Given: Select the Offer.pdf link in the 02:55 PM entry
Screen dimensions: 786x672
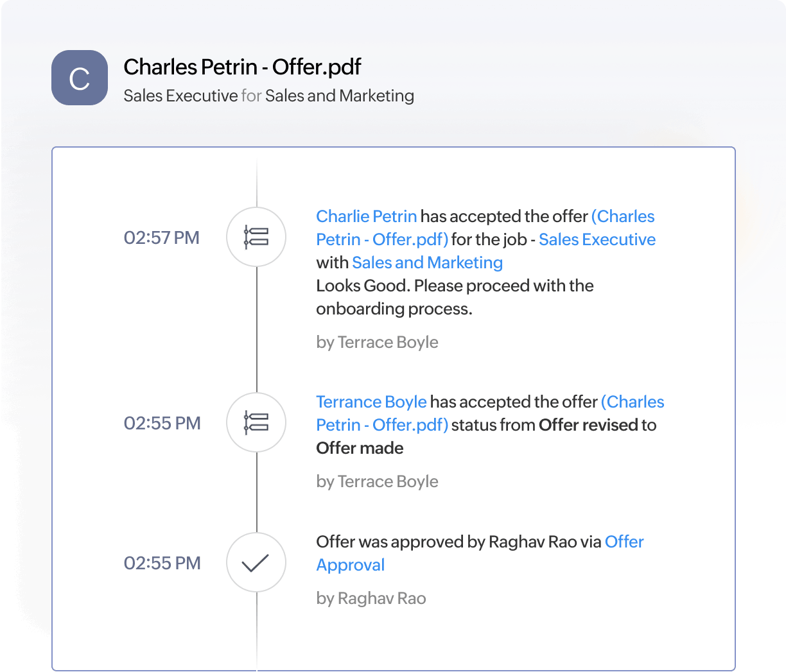Looking at the screenshot, I should (381, 425).
